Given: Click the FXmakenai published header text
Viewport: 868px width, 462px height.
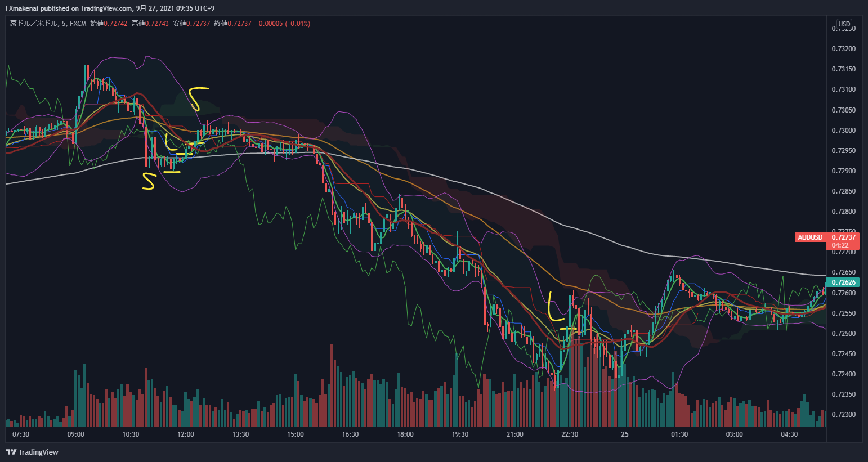Looking at the screenshot, I should pyautogui.click(x=110, y=8).
